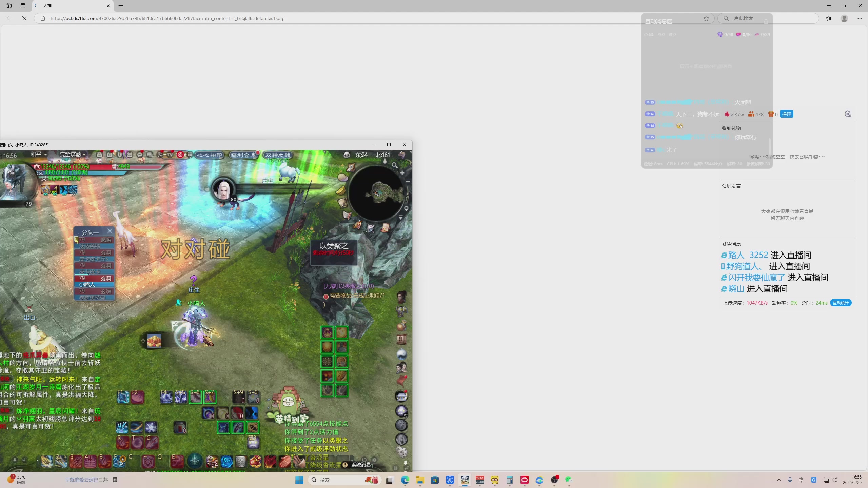Open the 福利合集 rewards button
The width and height of the screenshot is (868, 488).
pos(243,155)
